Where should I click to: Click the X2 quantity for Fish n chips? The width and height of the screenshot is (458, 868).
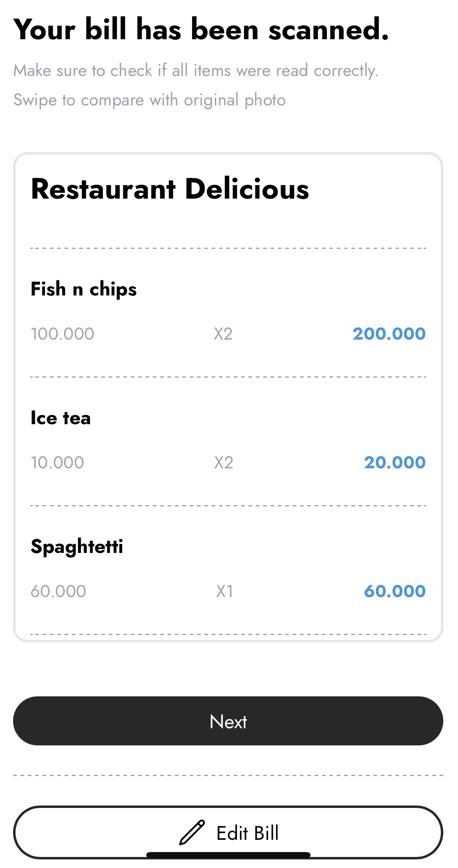point(223,334)
